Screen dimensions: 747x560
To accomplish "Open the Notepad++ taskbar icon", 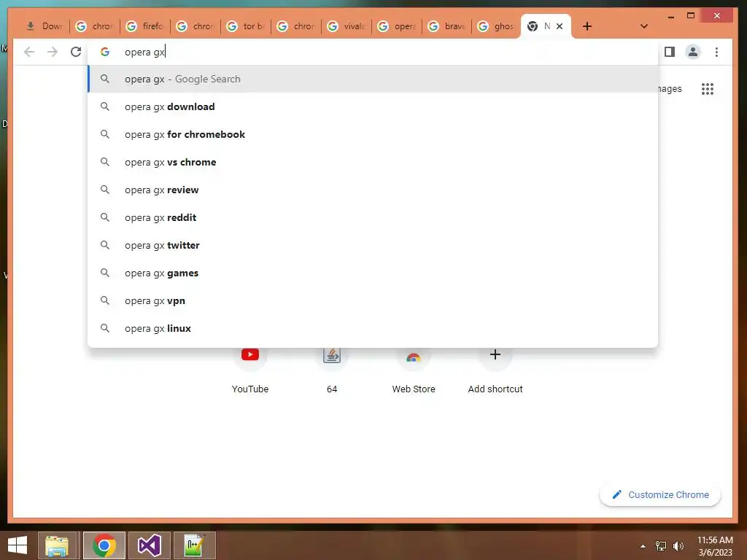I will pyautogui.click(x=194, y=545).
